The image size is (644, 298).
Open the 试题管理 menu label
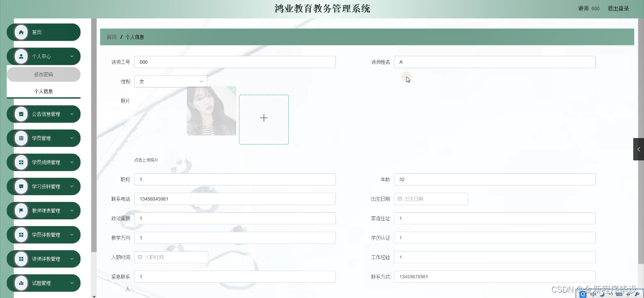click(41, 283)
